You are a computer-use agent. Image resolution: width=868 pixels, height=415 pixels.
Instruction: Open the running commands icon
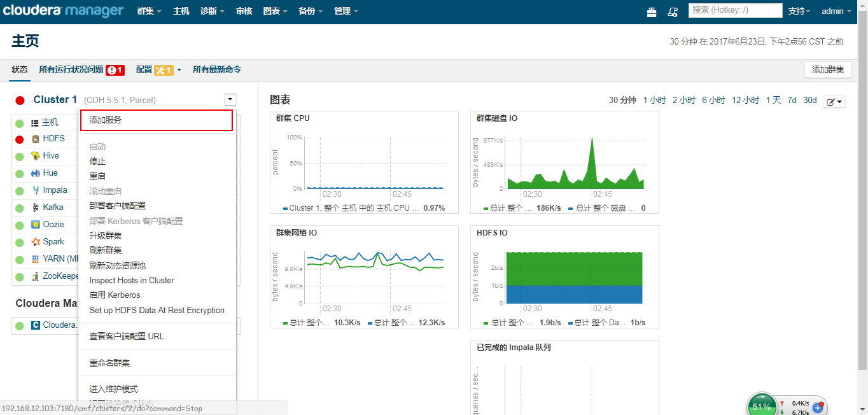[673, 11]
